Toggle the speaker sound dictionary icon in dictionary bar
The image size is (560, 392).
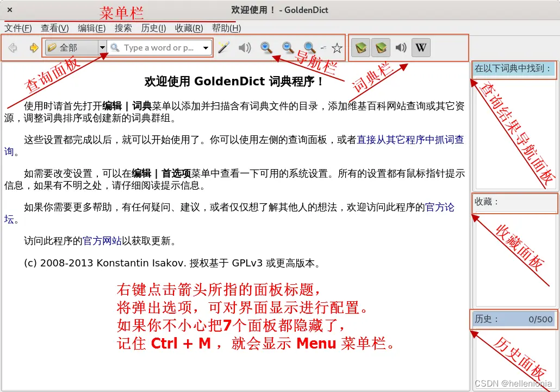(x=401, y=47)
